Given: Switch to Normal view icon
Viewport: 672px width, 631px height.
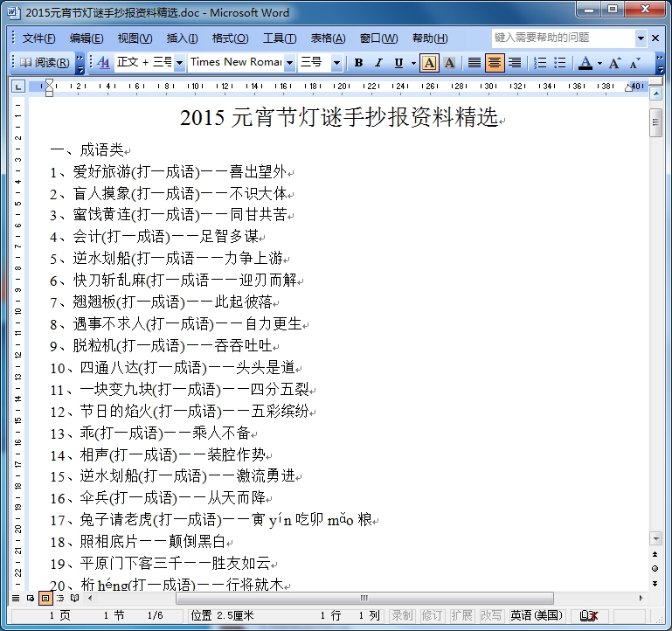Looking at the screenshot, I should point(16,598).
